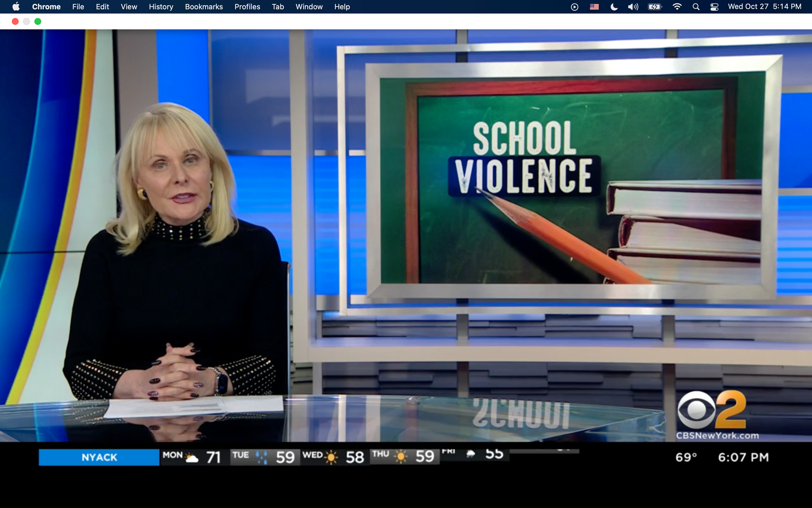This screenshot has width=812, height=508.
Task: Click the green full-screen window button
Action: (x=38, y=21)
